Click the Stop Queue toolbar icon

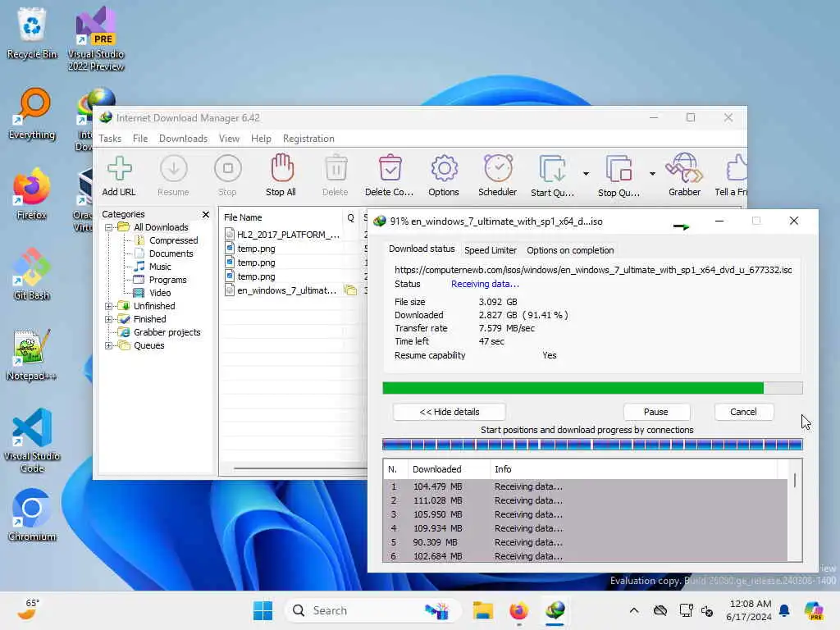pos(619,176)
